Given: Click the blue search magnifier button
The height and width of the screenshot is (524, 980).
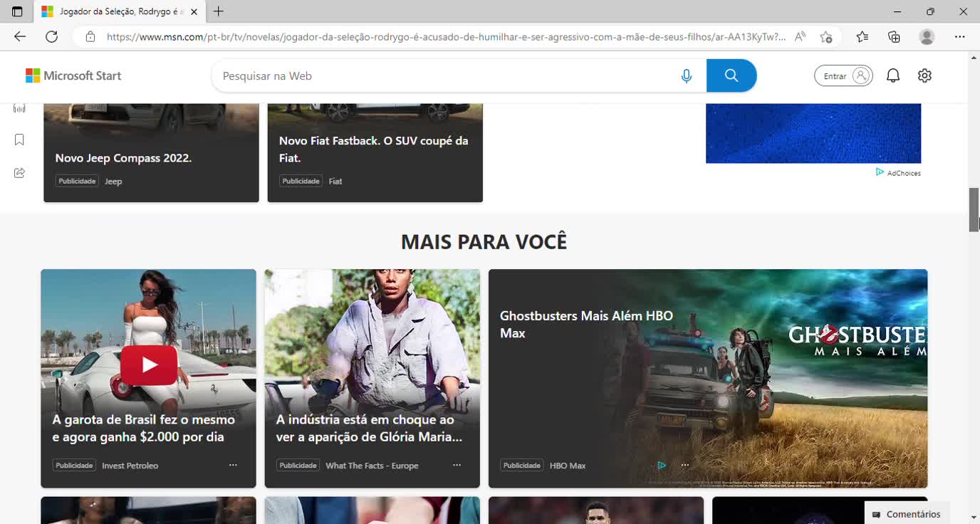Looking at the screenshot, I should (x=731, y=75).
